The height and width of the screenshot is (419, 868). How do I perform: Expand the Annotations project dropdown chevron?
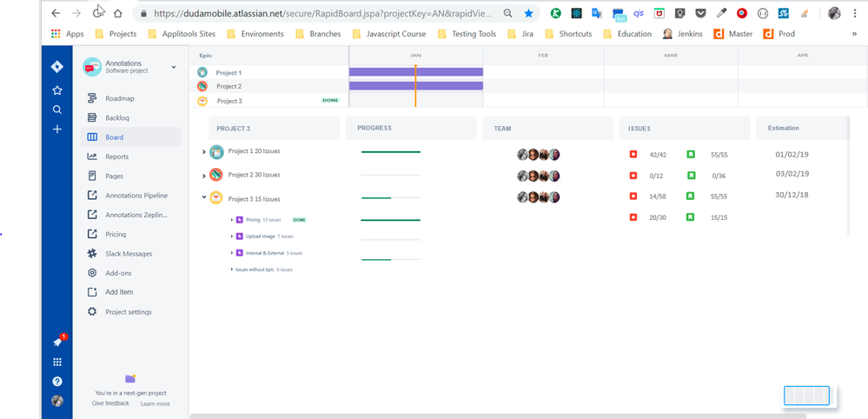(x=173, y=67)
